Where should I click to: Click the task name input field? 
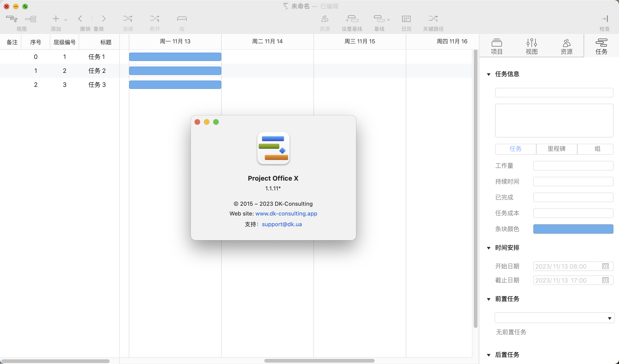(x=554, y=93)
